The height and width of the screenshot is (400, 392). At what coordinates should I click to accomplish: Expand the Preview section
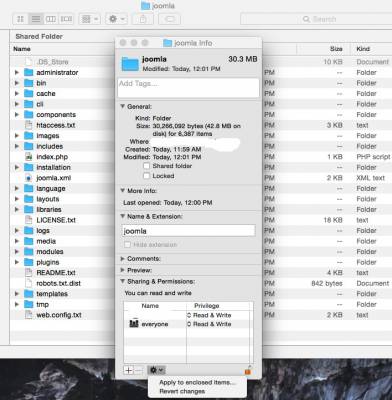click(x=122, y=270)
